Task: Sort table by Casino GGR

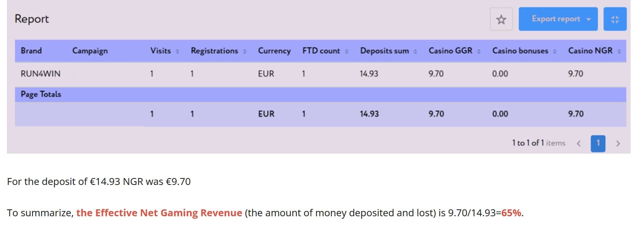Action: pyautogui.click(x=479, y=51)
